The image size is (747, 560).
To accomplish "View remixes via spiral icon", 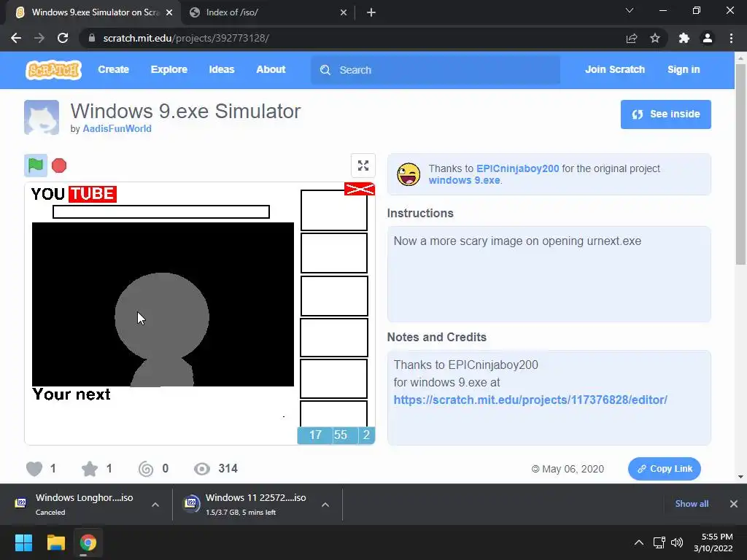I will (146, 469).
